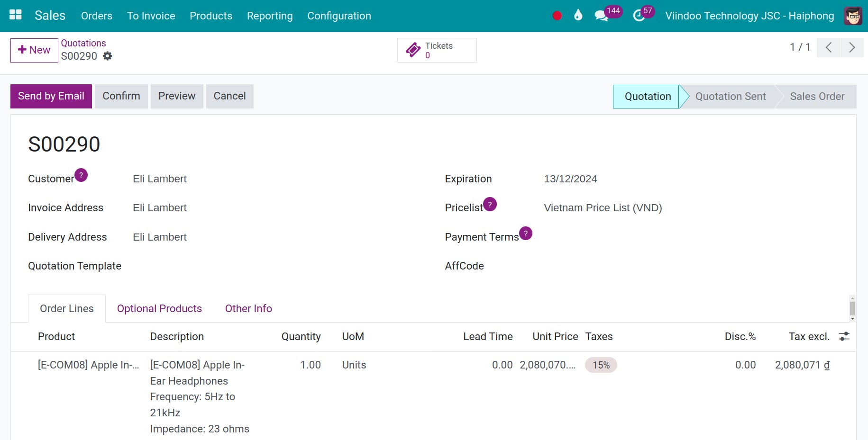Screen dimensions: 868x440
Task: Go back to Quotations breadcrumb
Action: [x=83, y=43]
